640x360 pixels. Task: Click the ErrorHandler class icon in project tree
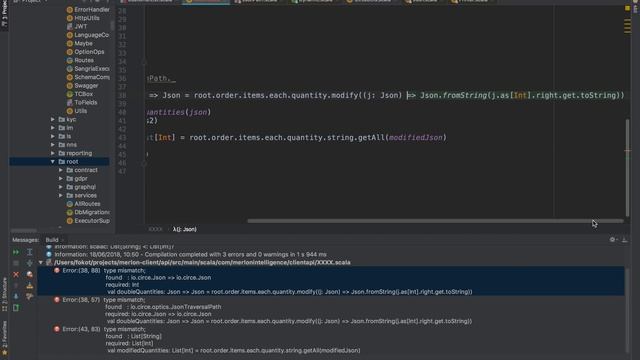click(x=70, y=9)
